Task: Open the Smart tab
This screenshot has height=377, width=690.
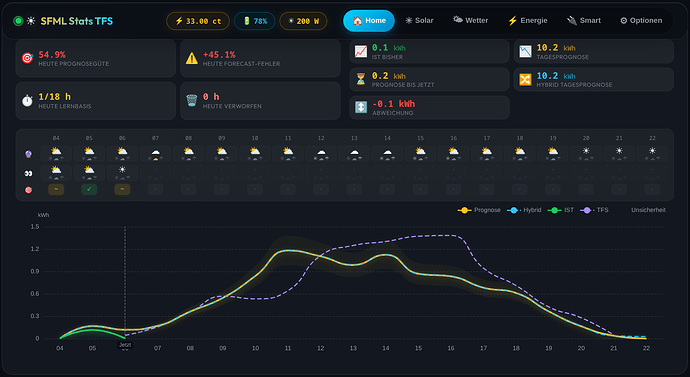Action: (584, 21)
